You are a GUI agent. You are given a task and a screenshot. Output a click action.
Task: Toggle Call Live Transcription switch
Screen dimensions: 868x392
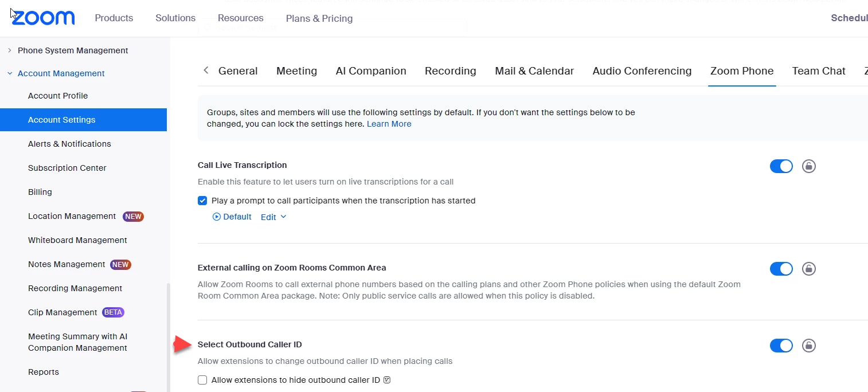[x=781, y=166]
